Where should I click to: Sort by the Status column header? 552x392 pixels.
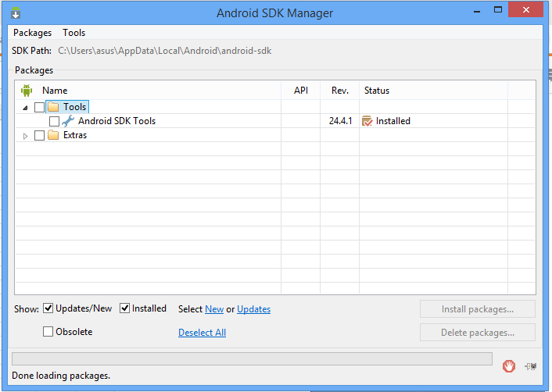[377, 91]
